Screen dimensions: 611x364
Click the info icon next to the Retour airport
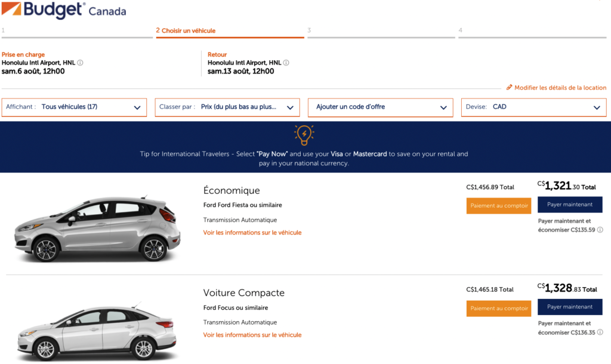coord(286,63)
